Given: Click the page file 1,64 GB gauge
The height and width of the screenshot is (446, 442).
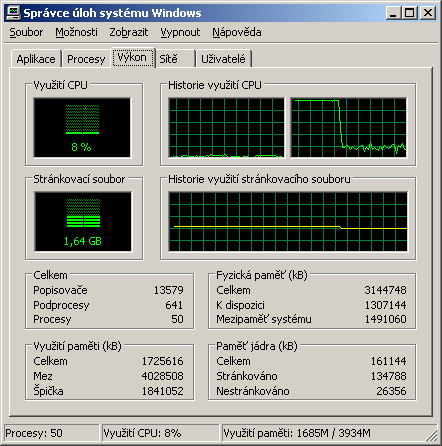Looking at the screenshot, I should 83,221.
